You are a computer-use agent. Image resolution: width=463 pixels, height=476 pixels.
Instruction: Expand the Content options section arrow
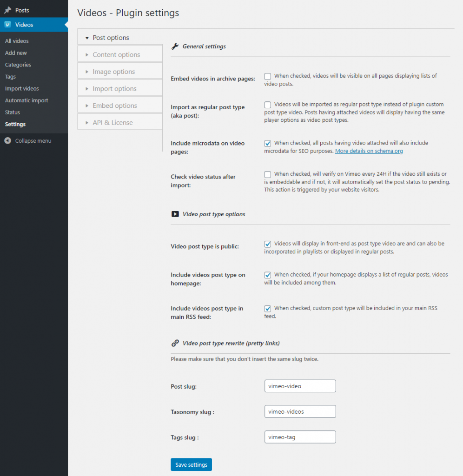(87, 55)
